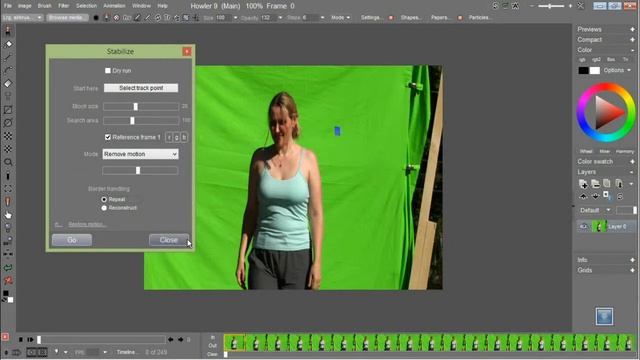The image size is (640, 360).
Task: Open Shapes in top toolbar
Action: coord(411,18)
